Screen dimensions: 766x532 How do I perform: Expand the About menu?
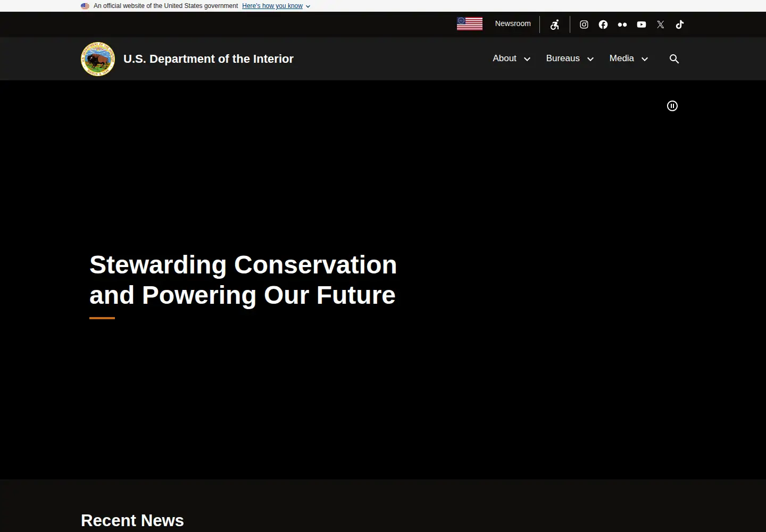pos(511,59)
